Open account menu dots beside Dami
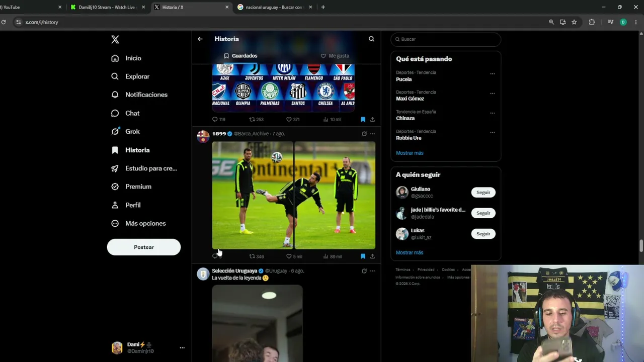 coord(182,347)
